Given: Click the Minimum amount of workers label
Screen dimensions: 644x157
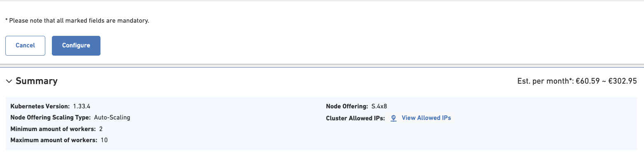Looking at the screenshot, I should click(53, 129).
